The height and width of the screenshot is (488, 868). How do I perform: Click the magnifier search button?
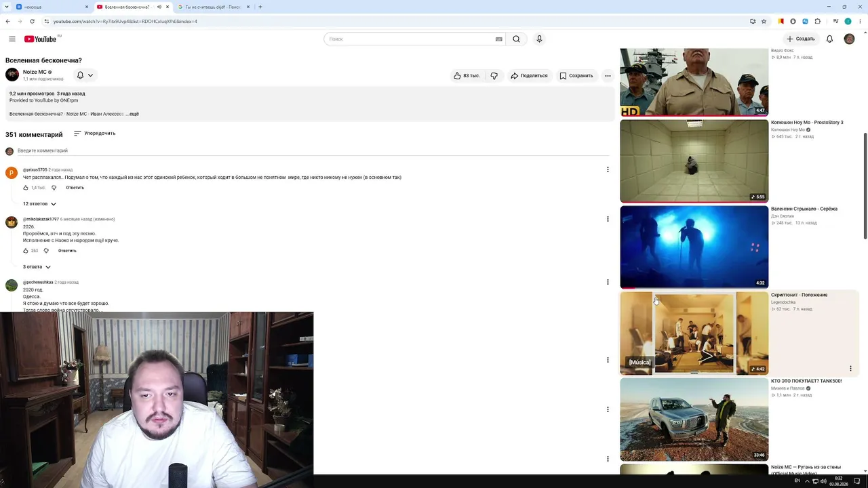pos(516,39)
